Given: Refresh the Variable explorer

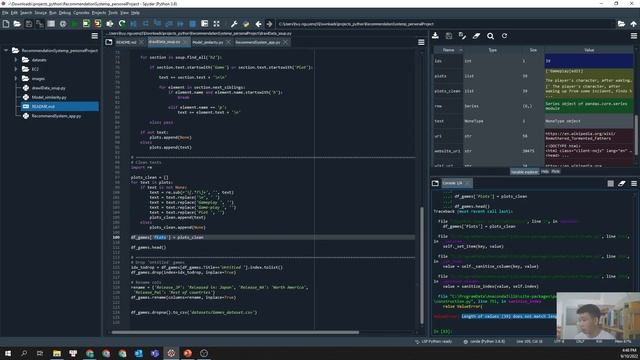Looking at the screenshot, I should (504, 36).
